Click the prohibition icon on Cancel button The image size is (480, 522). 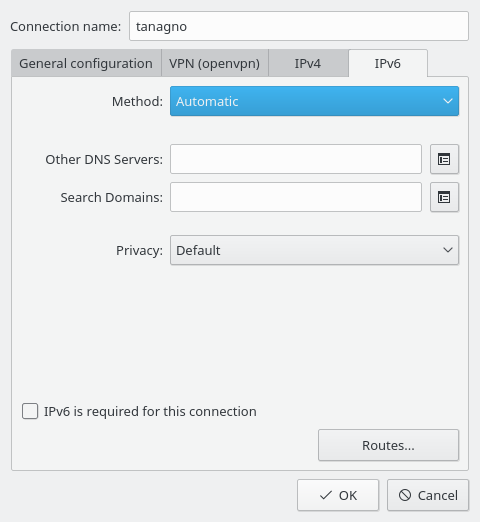click(405, 495)
